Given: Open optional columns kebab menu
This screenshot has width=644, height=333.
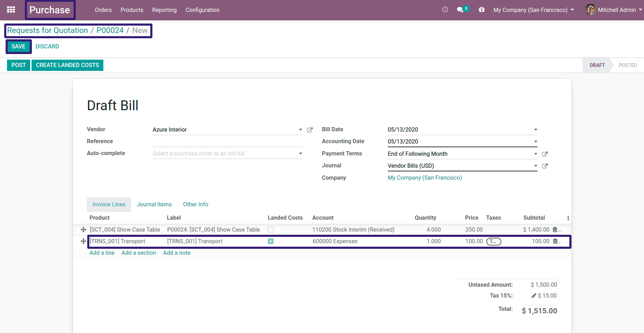Looking at the screenshot, I should (568, 218).
